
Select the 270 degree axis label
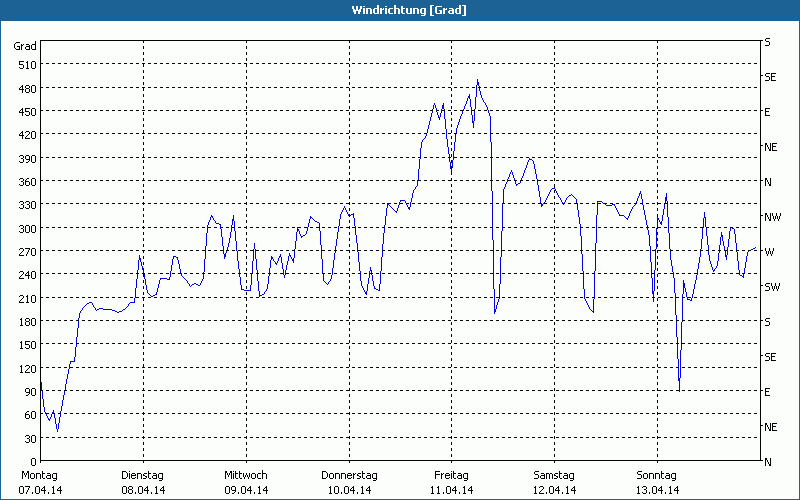tap(28, 252)
